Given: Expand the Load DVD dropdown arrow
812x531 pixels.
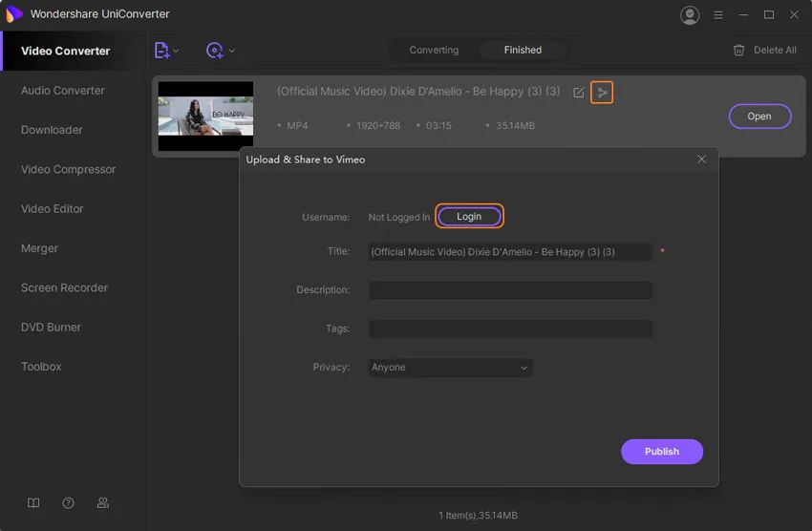Looking at the screenshot, I should point(231,51).
